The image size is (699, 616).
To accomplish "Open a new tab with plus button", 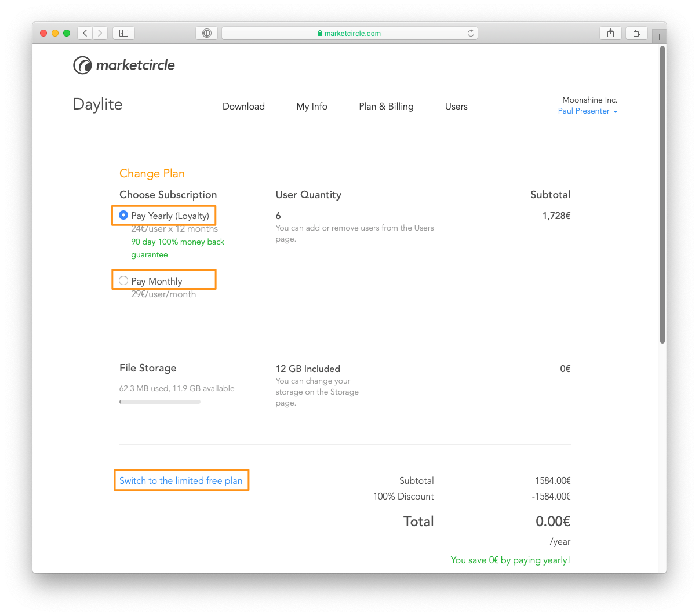I will (659, 37).
